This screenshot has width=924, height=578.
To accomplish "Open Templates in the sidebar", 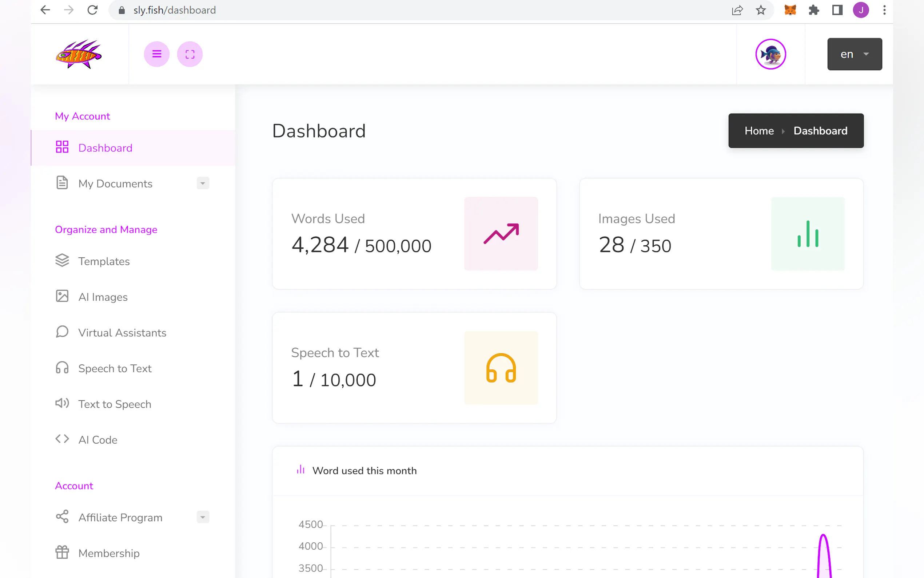I will [104, 261].
